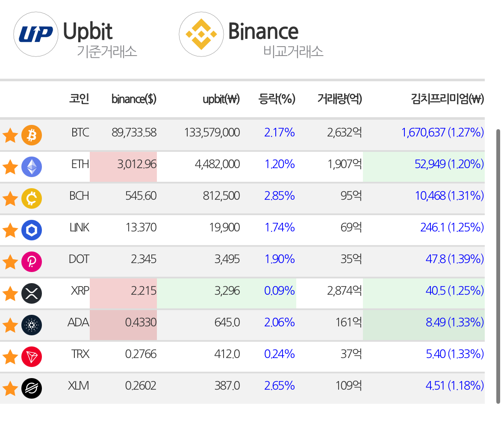Click BTC volume 2,632억

pos(345,133)
